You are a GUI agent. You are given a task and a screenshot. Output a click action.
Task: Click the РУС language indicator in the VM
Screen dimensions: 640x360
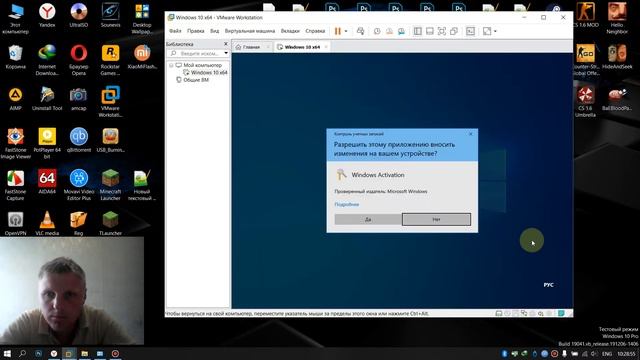click(x=549, y=285)
